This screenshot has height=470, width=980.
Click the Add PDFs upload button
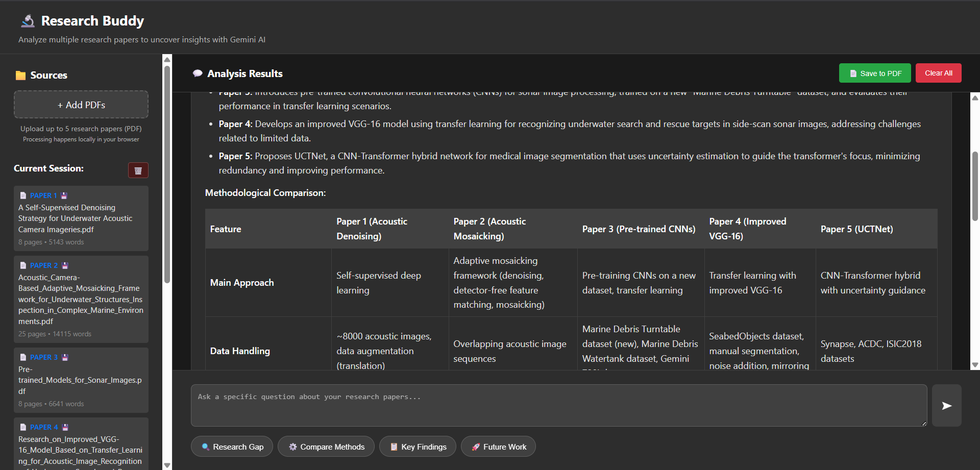tap(81, 105)
